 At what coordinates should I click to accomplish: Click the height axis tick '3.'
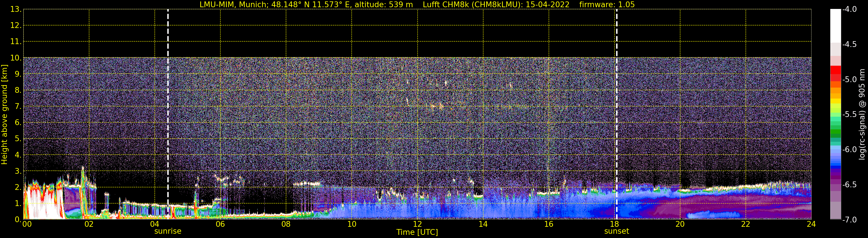[18, 171]
